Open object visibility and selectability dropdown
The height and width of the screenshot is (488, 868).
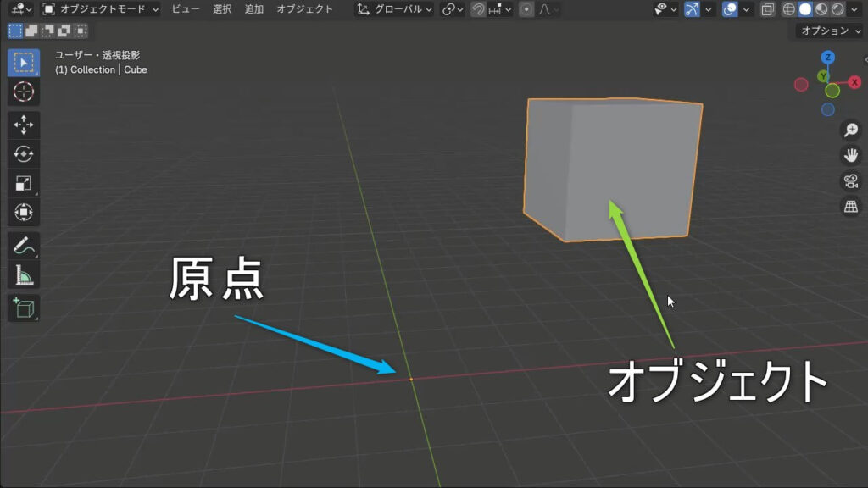[x=665, y=9]
